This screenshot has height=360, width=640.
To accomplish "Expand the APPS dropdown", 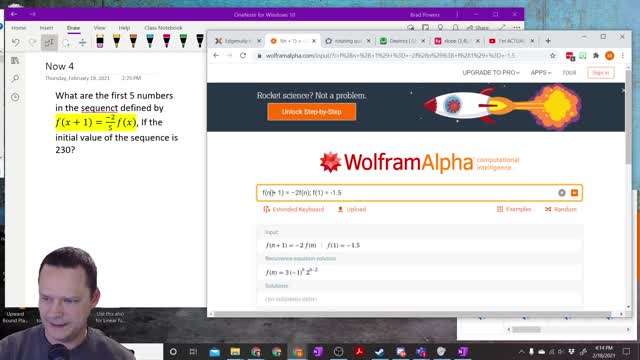I will click(541, 73).
